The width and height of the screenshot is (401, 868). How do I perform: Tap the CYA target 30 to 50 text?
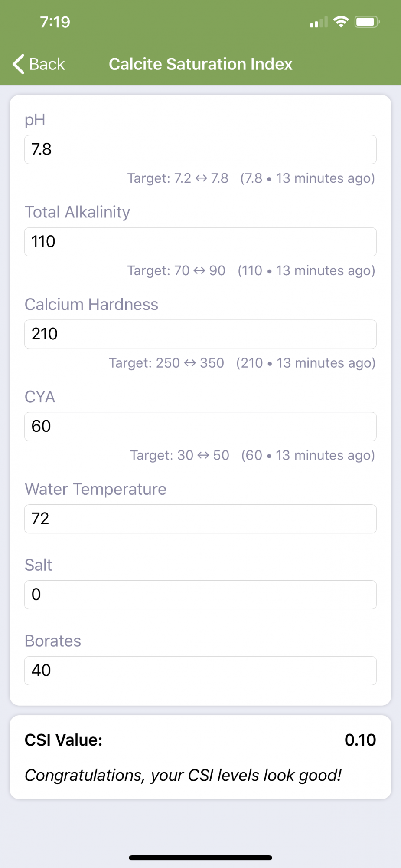tap(180, 455)
